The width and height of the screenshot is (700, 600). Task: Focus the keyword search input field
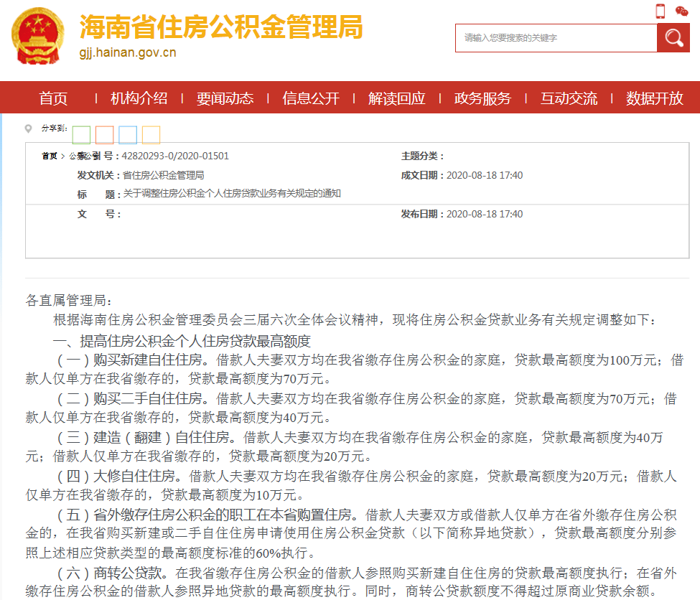click(556, 38)
